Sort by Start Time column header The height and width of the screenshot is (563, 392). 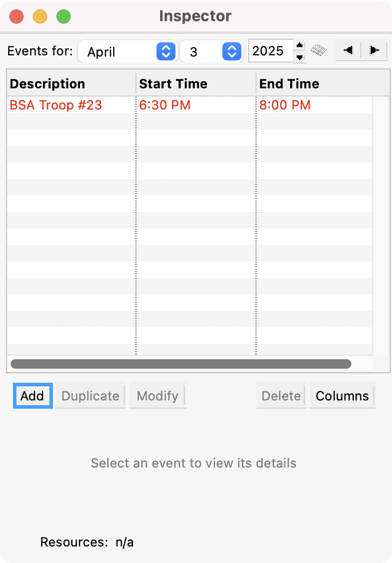point(195,84)
